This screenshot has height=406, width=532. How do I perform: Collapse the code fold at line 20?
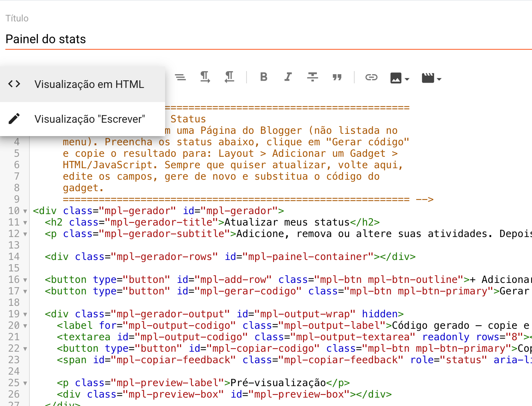pos(25,326)
